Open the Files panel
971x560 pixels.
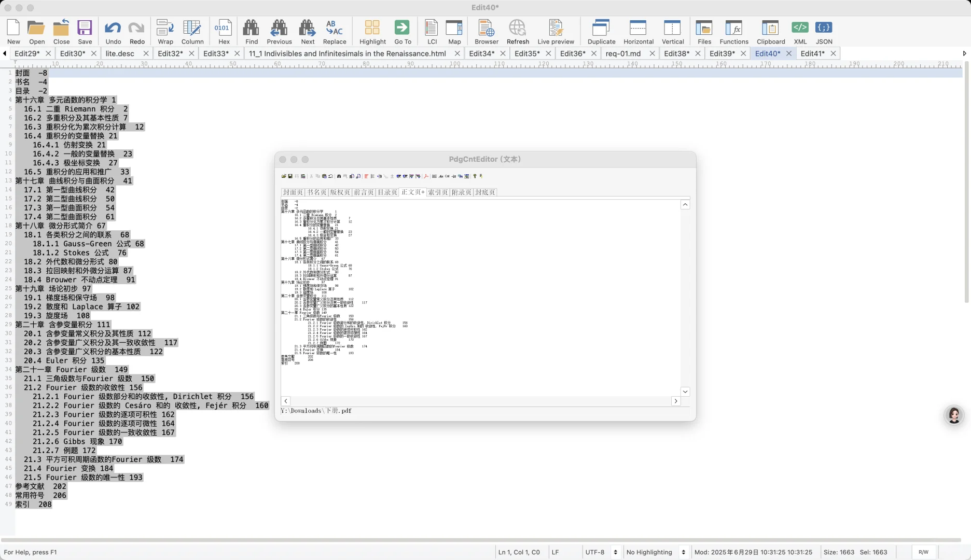[x=704, y=32]
